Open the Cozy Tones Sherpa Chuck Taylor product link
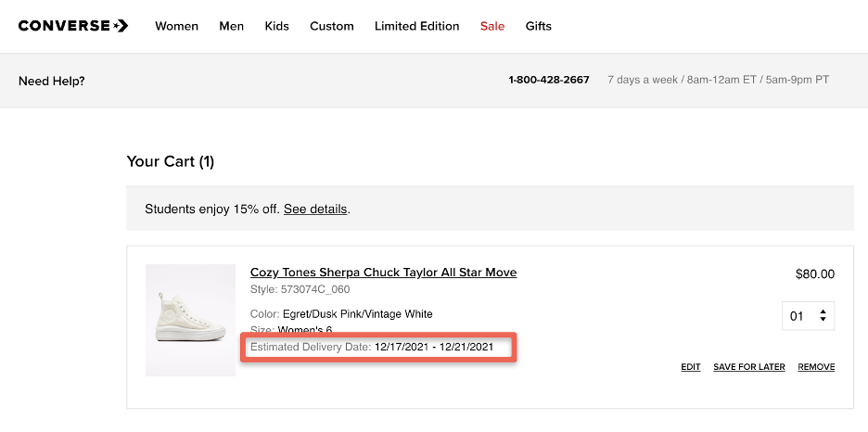Viewport: 868px width, 432px height. pos(384,273)
